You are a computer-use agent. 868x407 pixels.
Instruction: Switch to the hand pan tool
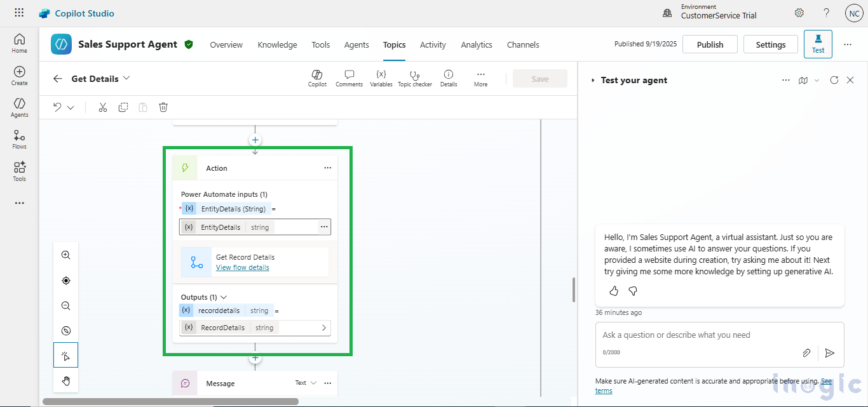[x=65, y=381]
